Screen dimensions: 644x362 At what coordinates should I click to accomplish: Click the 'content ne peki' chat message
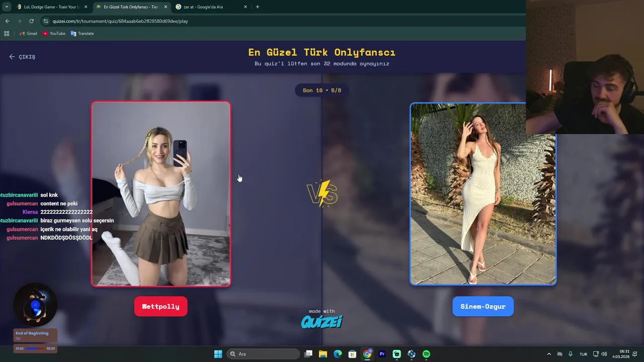(x=59, y=204)
